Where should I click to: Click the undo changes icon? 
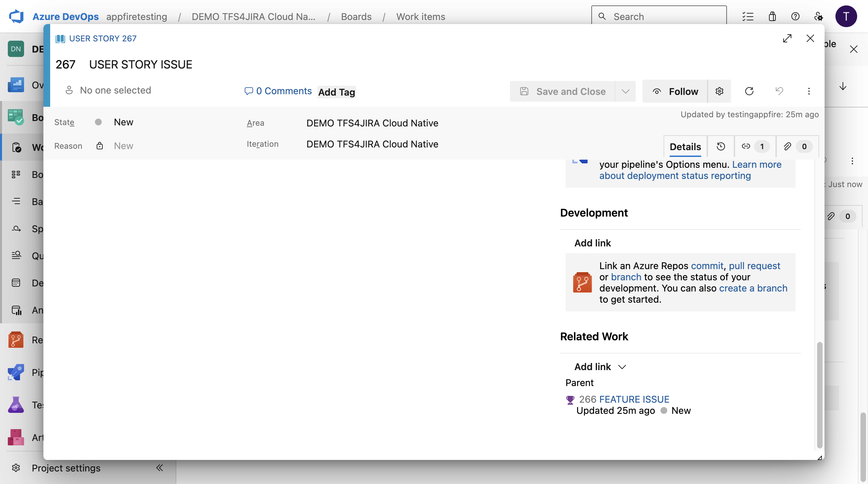click(779, 91)
